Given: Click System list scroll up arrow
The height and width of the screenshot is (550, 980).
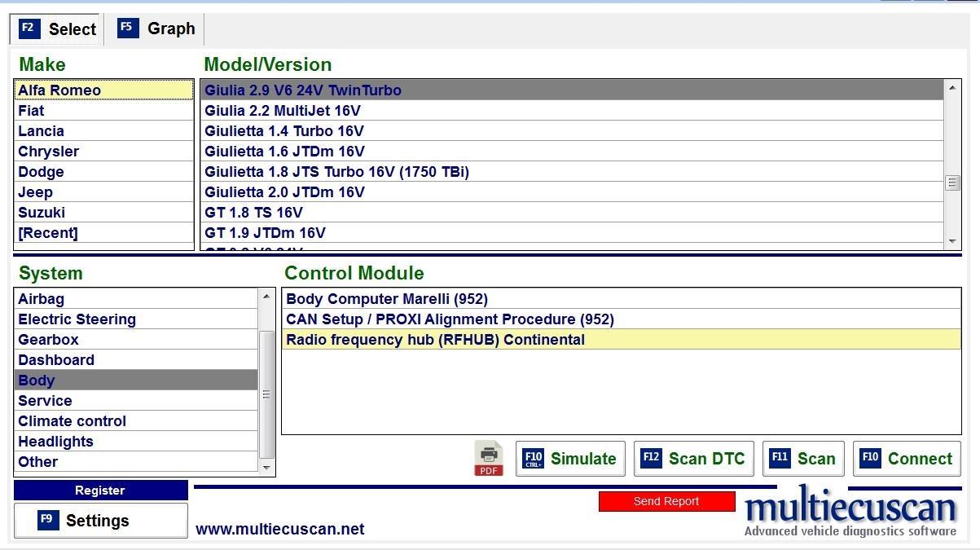Looking at the screenshot, I should click(266, 297).
